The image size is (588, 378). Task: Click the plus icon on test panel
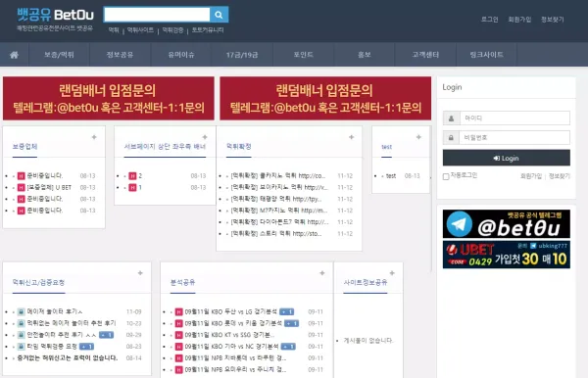[418, 137]
